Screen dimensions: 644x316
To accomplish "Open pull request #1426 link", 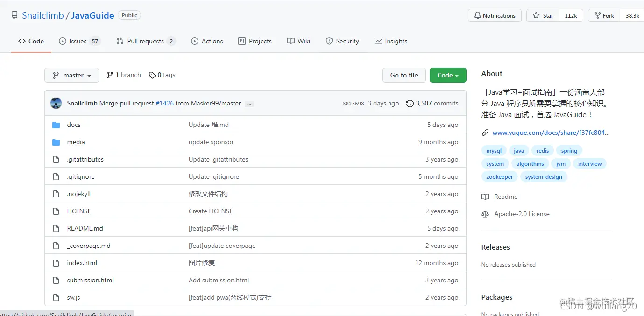I will tap(164, 103).
